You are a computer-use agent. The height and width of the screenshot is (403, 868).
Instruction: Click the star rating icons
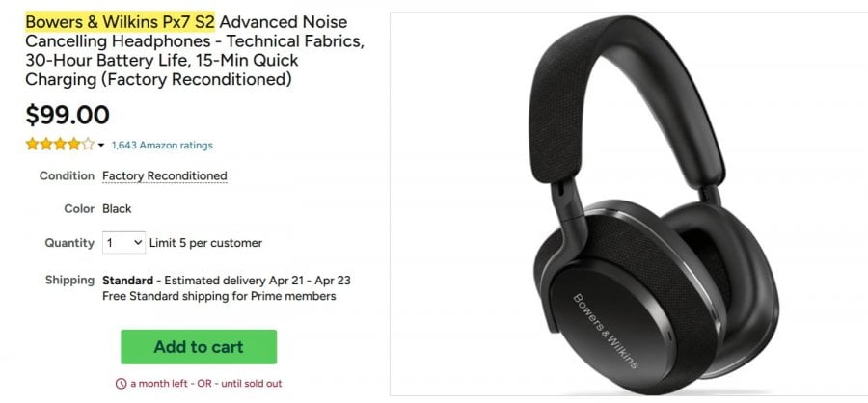60,145
